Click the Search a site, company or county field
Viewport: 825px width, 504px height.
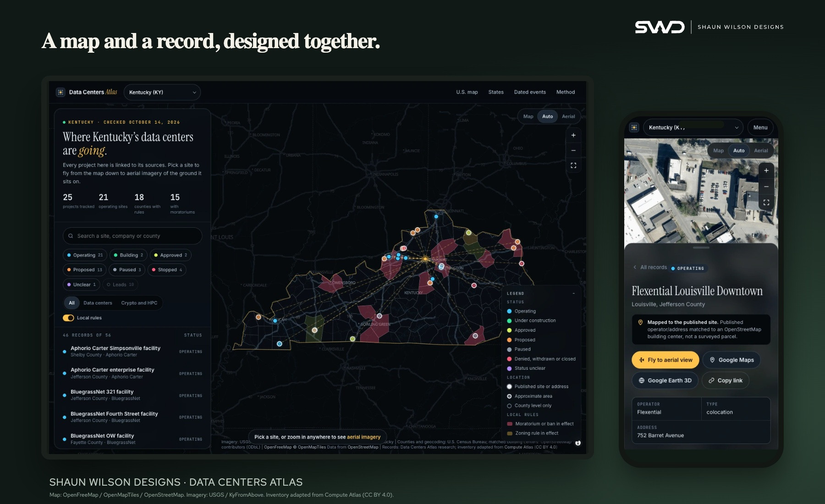[x=132, y=236]
